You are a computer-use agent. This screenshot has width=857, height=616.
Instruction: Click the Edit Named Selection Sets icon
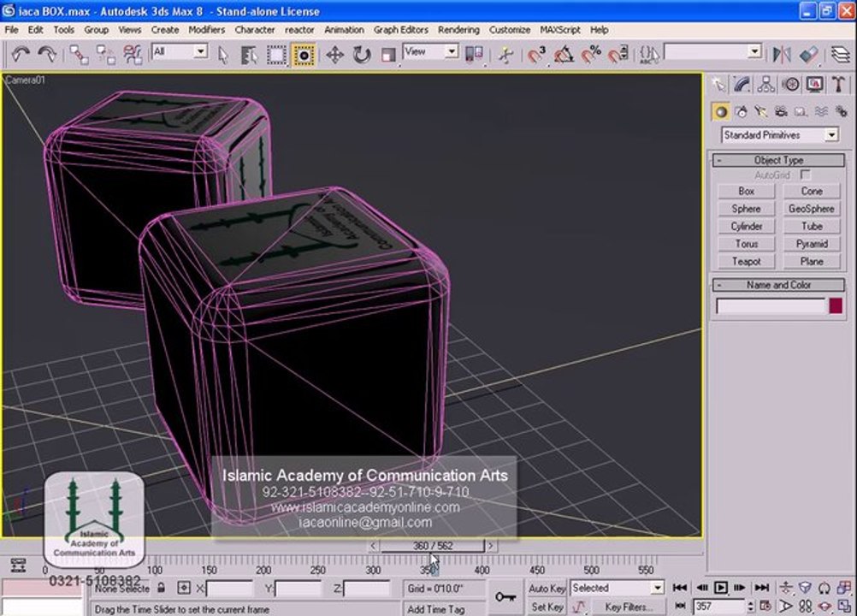coord(649,55)
